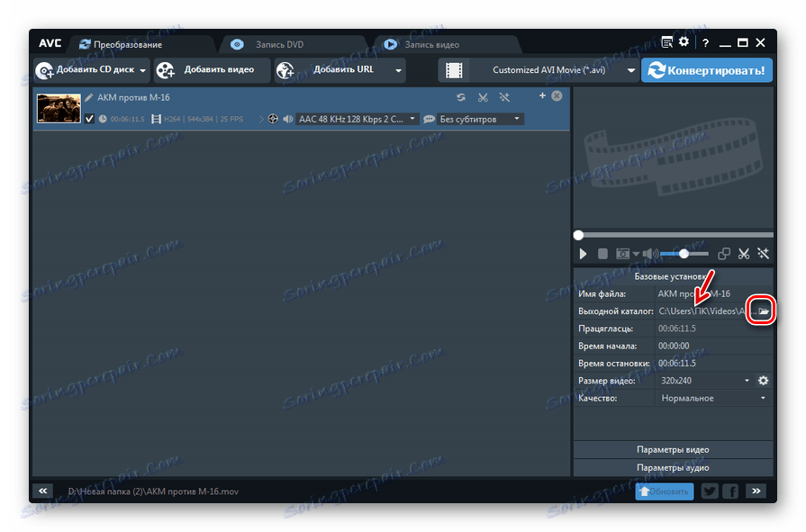Switch to the Запись DVD tab

291,45
